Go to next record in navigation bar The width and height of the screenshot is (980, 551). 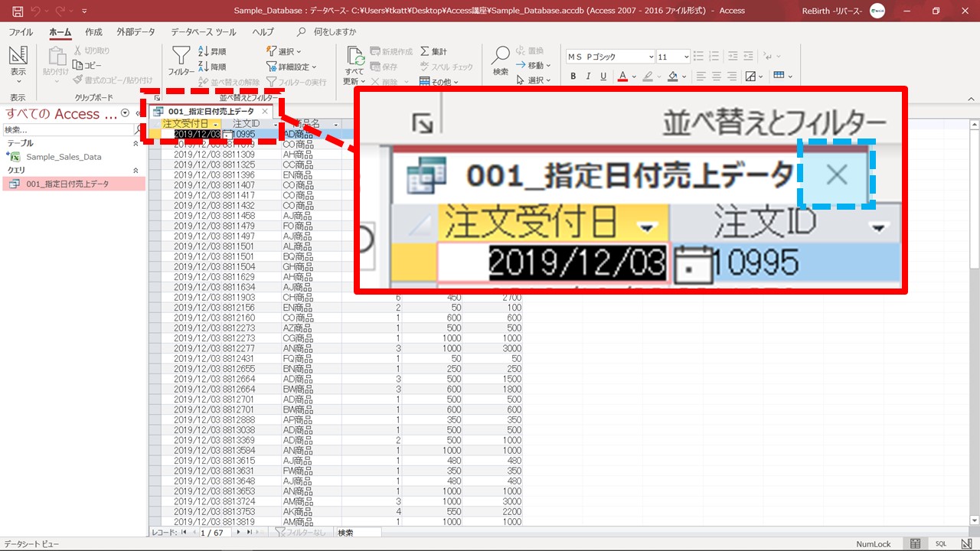(238, 532)
